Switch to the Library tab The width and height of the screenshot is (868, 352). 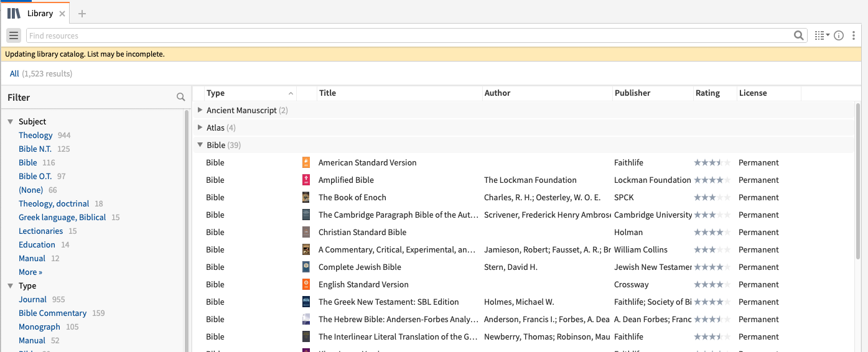pos(40,14)
